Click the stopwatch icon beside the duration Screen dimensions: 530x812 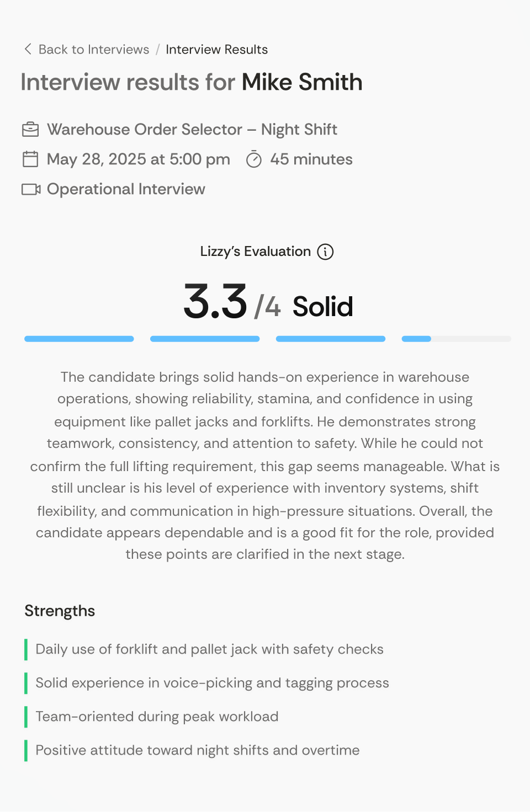tap(254, 159)
